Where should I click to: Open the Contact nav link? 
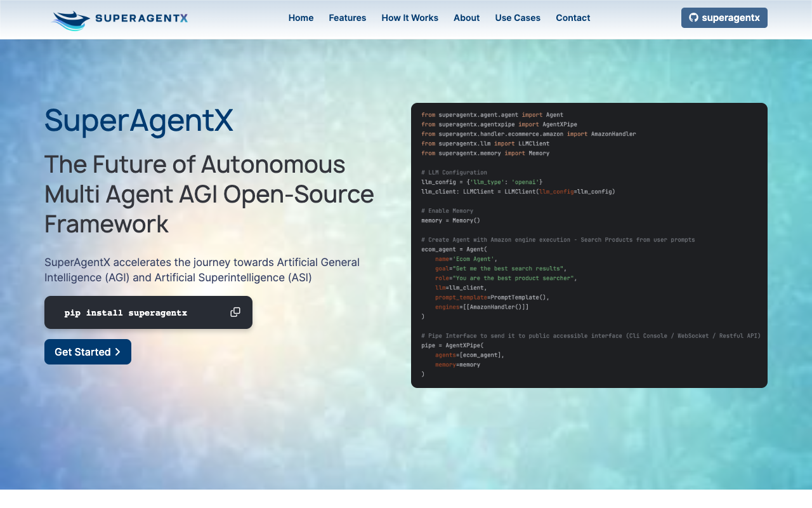click(573, 18)
